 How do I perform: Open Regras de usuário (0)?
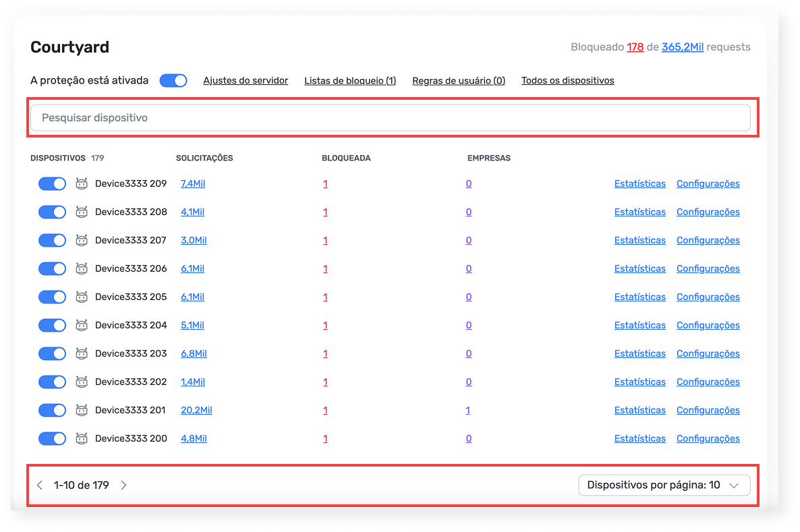459,81
